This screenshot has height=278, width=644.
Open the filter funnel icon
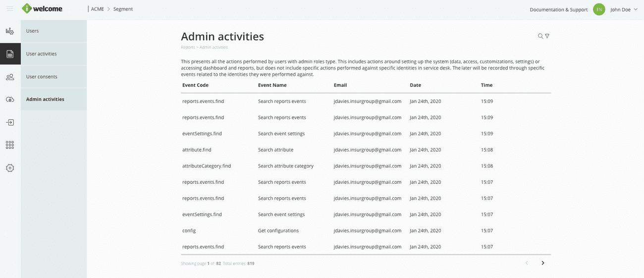[547, 36]
